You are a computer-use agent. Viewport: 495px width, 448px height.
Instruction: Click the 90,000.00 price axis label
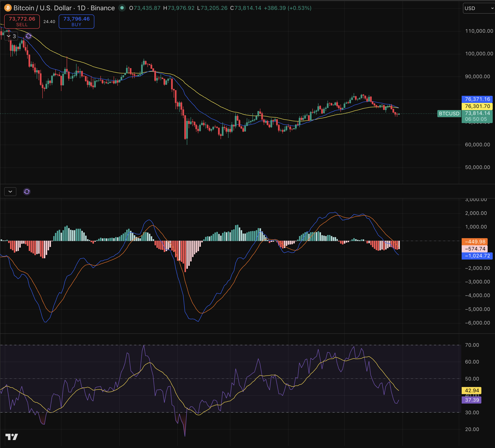[x=478, y=77]
